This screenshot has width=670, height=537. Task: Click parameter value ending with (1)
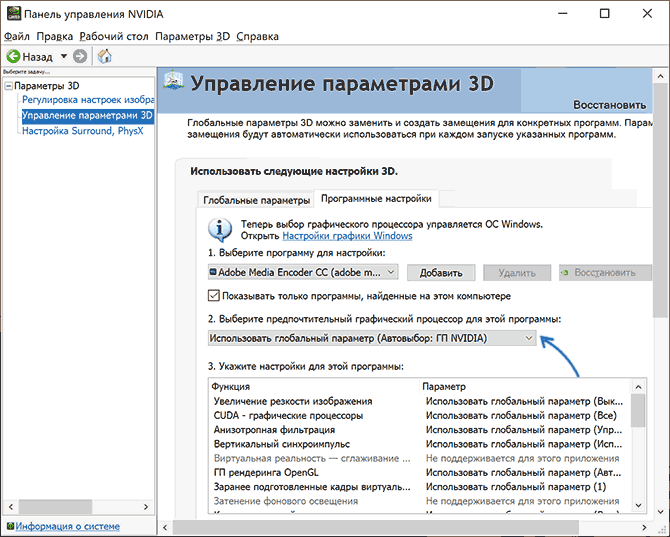click(x=516, y=487)
